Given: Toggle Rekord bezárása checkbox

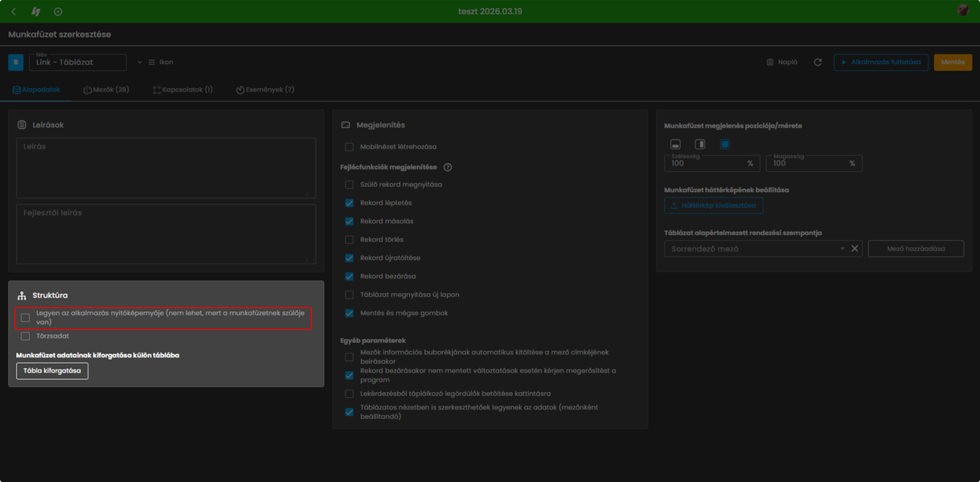Looking at the screenshot, I should click(349, 276).
